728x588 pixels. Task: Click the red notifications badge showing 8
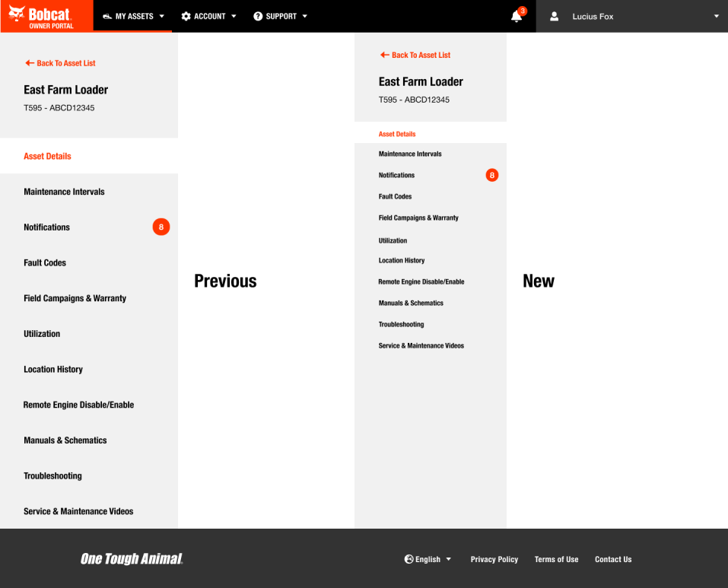(161, 227)
